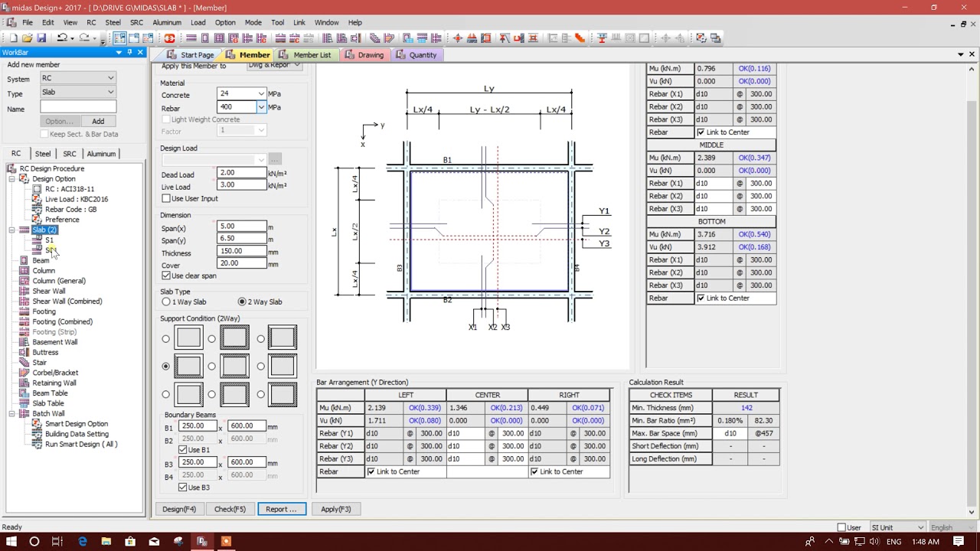Viewport: 980px width, 551px height.
Task: Click the volume icon in the system tray
Action: 876,542
